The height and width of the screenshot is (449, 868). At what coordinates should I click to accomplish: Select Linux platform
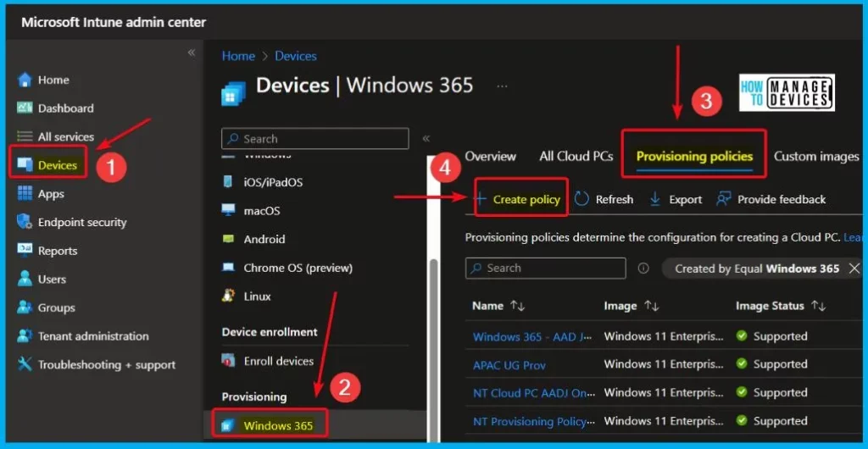pyautogui.click(x=247, y=297)
